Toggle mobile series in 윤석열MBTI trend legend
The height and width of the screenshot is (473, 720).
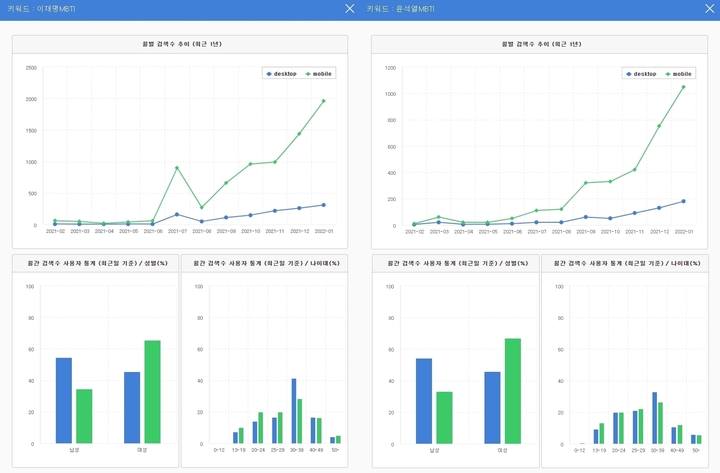[677, 73]
